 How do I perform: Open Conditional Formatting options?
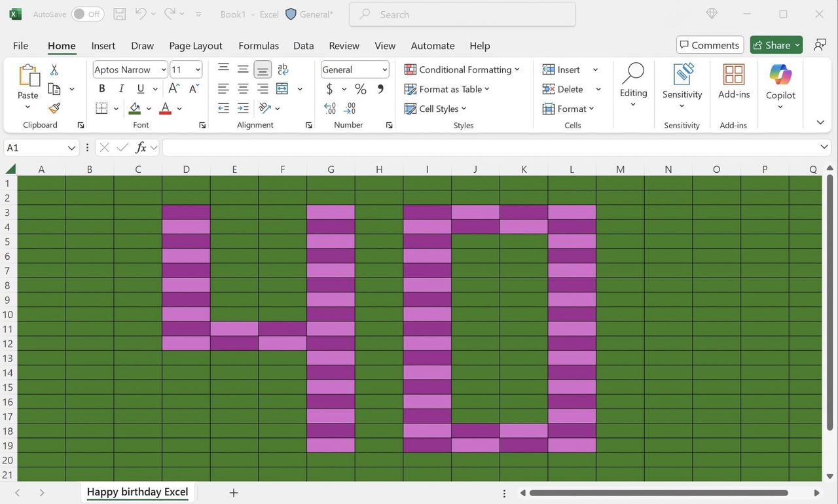[x=463, y=69]
